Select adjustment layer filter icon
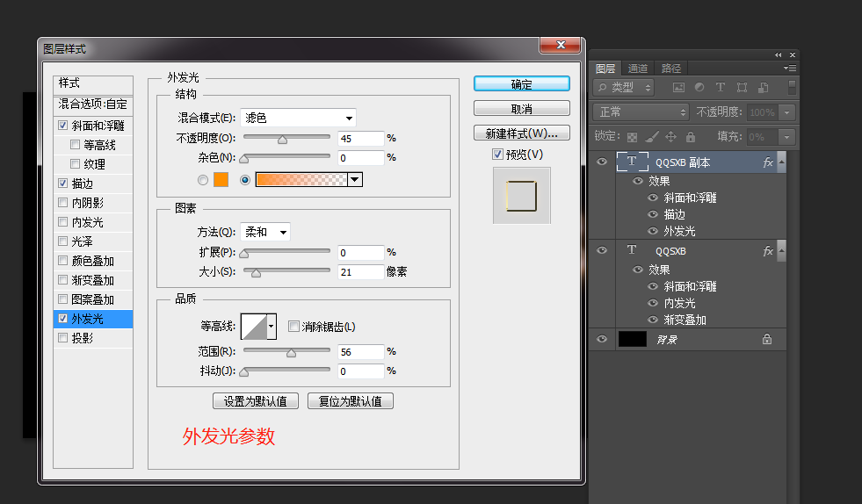 699,88
